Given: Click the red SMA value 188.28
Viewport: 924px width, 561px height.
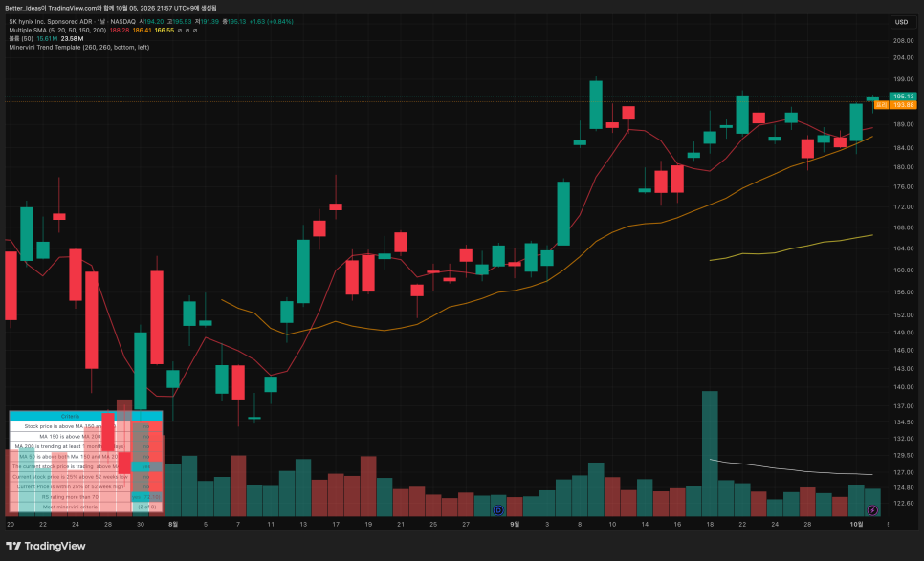Looking at the screenshot, I should (119, 30).
